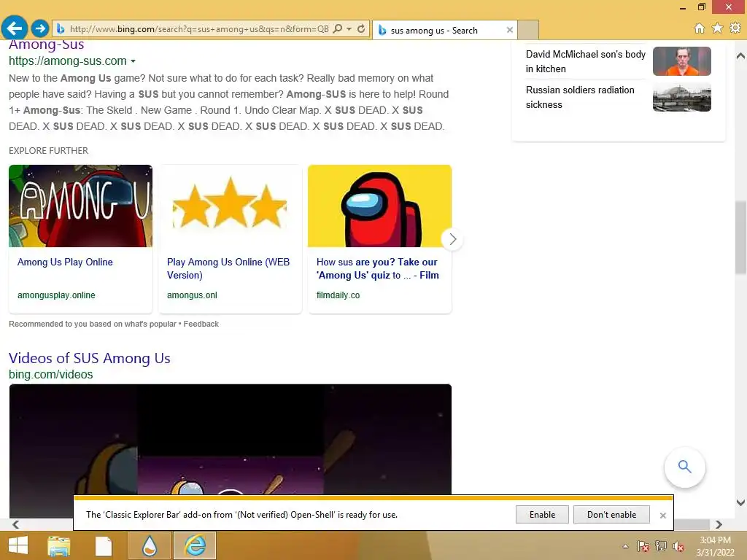Open 'Among Us Play Online' link
The height and width of the screenshot is (560, 747).
pos(65,262)
